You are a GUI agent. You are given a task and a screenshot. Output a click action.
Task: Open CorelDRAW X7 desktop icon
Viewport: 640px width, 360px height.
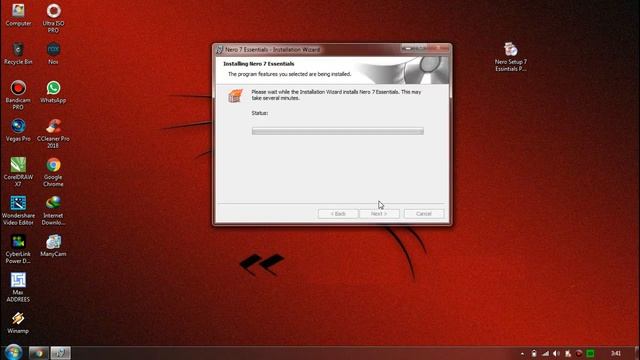coord(18,172)
